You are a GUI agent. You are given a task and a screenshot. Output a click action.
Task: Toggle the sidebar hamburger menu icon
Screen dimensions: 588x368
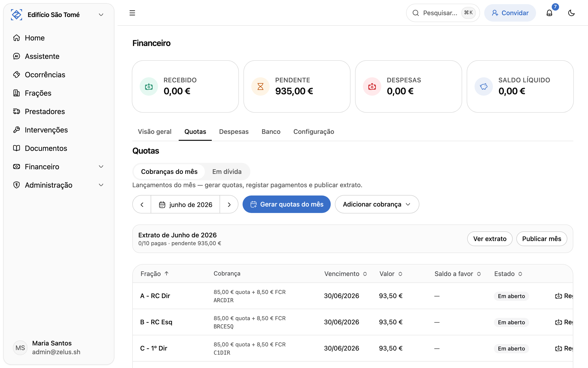point(132,13)
